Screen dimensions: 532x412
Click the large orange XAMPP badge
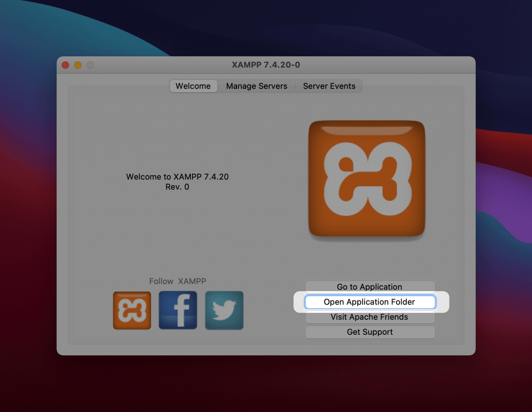click(x=366, y=178)
